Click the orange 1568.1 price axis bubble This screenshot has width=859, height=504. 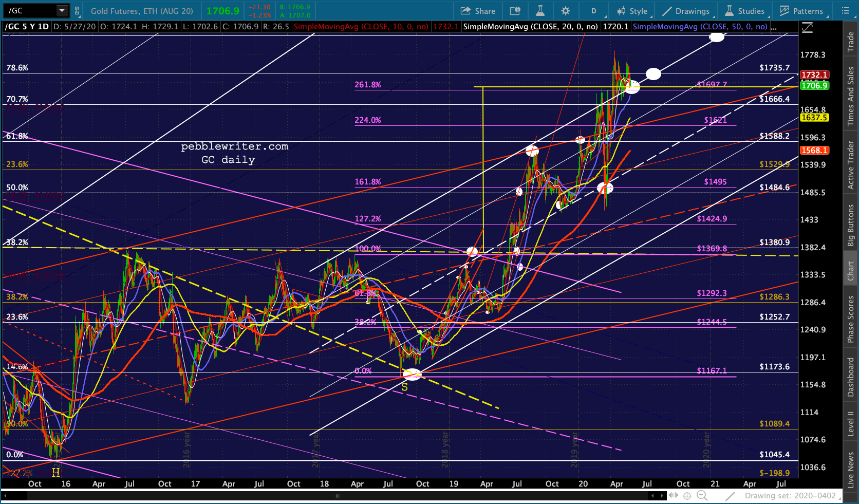pyautogui.click(x=814, y=151)
